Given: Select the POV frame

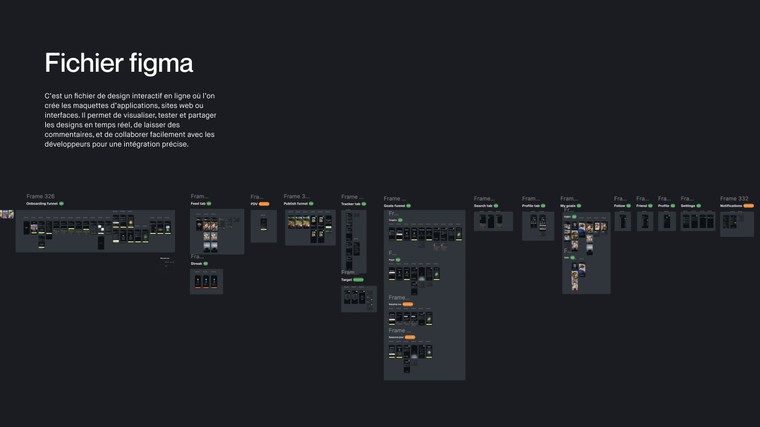Looking at the screenshot, I should pyautogui.click(x=263, y=226).
